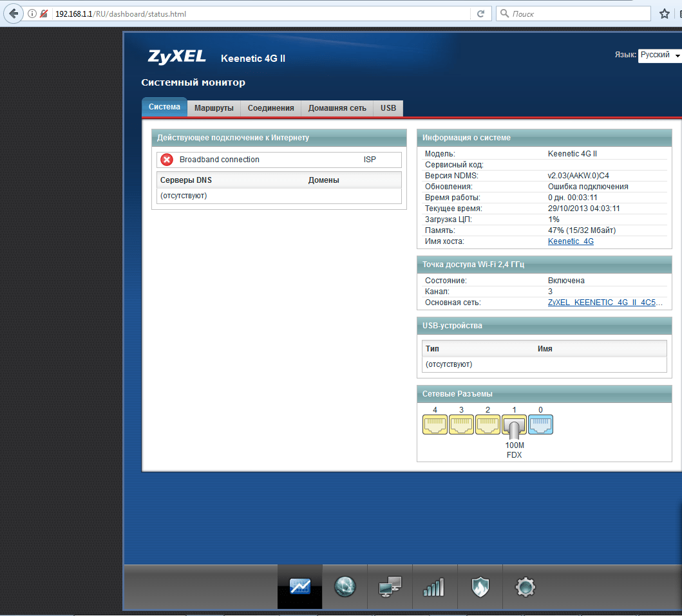The image size is (682, 616).
Task: Switch to the USB tab
Action: click(388, 108)
